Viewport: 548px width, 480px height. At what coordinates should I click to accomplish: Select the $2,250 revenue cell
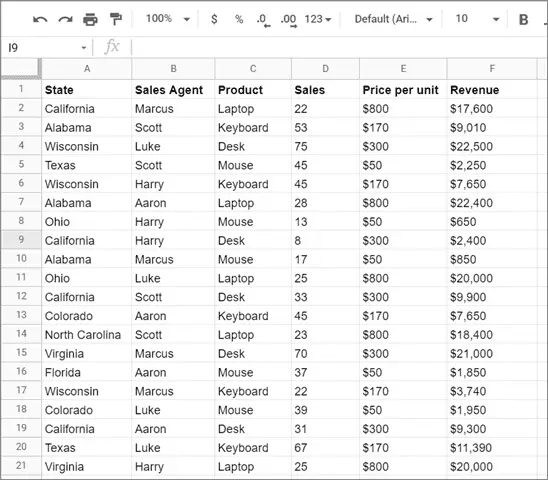(492, 165)
